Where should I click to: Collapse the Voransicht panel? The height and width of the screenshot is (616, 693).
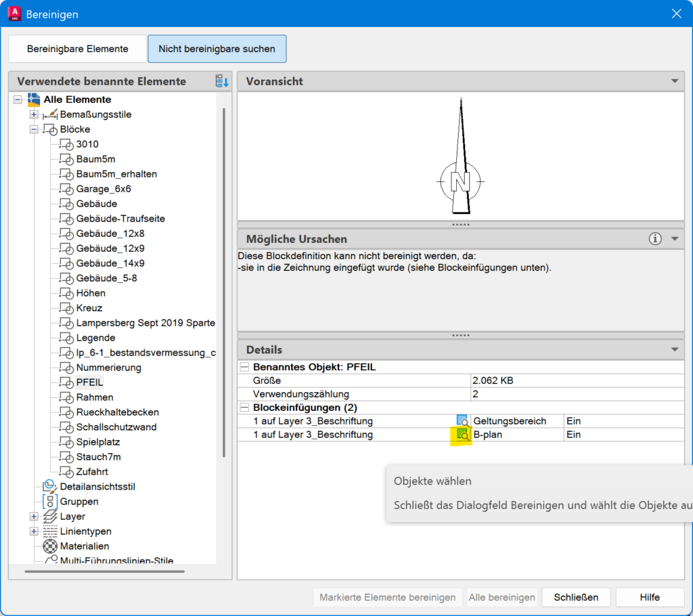coord(674,81)
